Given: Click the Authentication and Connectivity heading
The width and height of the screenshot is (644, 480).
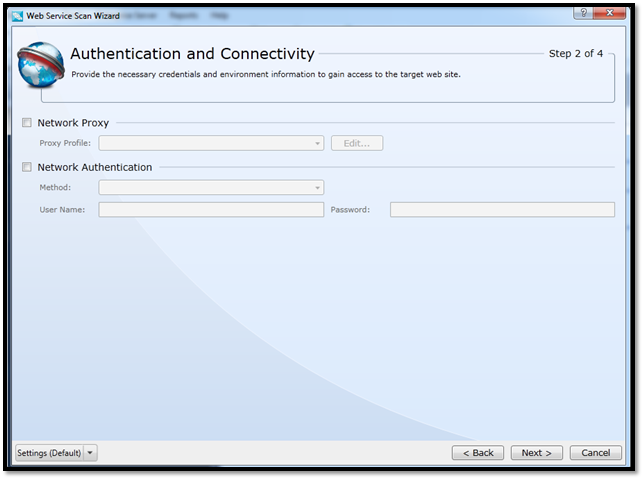Looking at the screenshot, I should click(x=192, y=54).
